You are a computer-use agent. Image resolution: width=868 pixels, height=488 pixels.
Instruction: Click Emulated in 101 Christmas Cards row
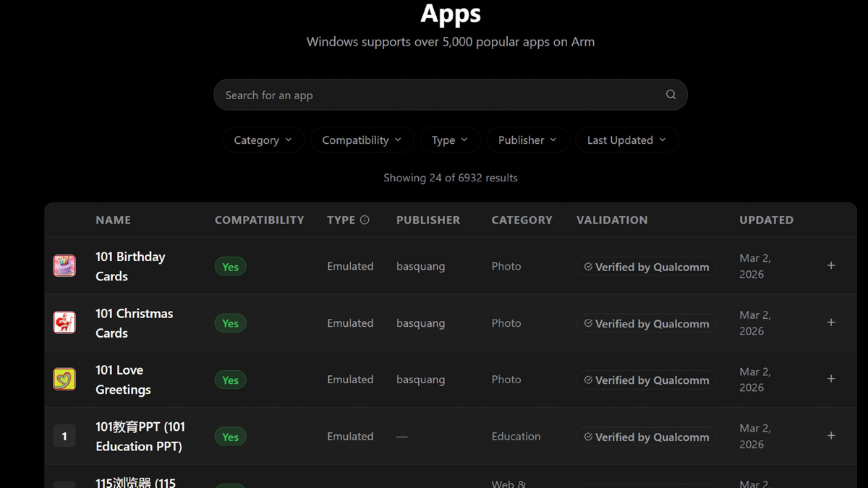350,322
